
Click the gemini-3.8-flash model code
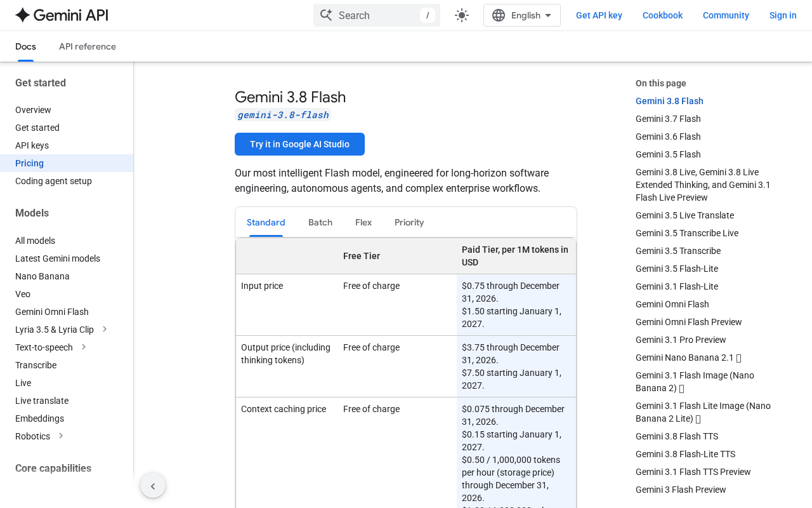pyautogui.click(x=283, y=115)
